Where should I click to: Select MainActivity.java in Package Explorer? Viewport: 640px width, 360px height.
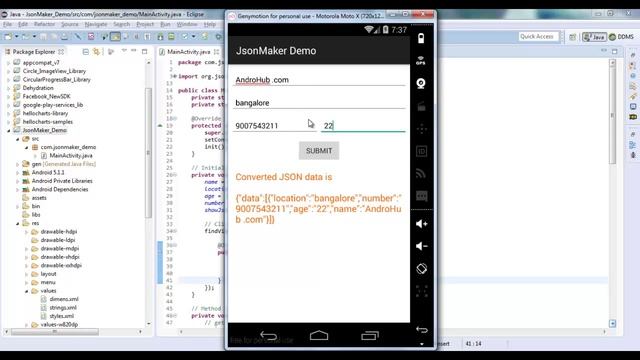point(71,156)
